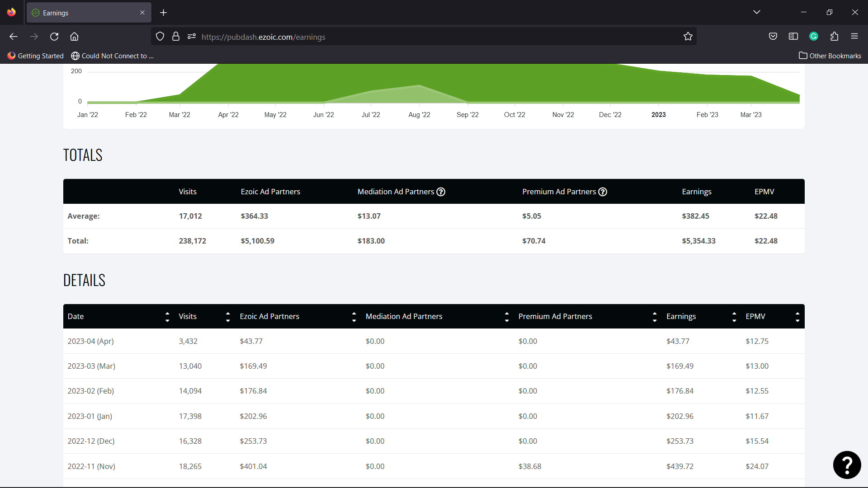Select the 2022-12 (Dec) row date
The image size is (868, 488).
coord(91,441)
